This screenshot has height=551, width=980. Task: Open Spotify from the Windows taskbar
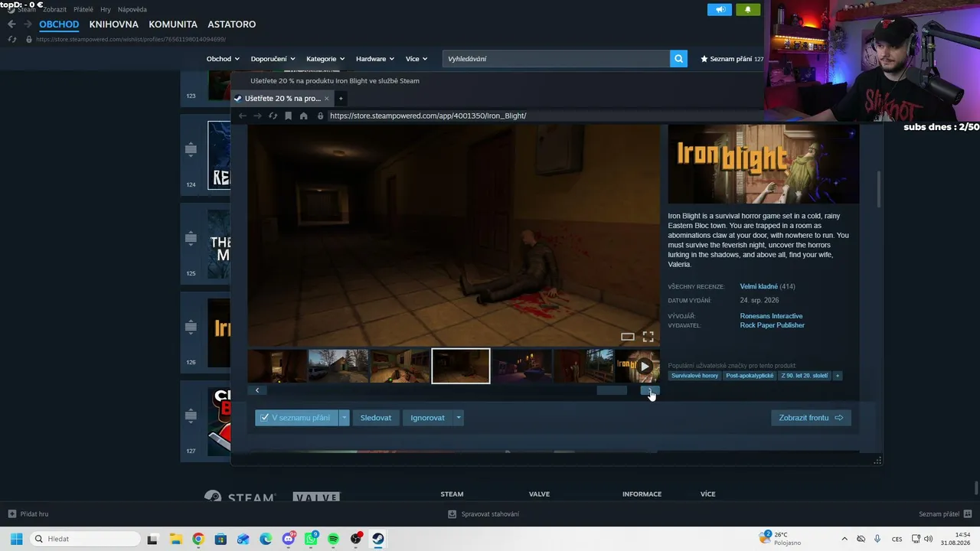[x=333, y=539]
